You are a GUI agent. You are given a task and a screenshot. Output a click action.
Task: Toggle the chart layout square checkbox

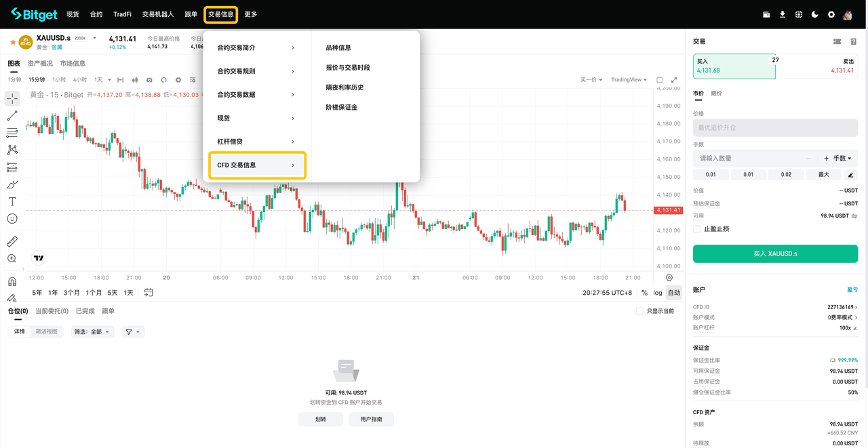point(659,80)
